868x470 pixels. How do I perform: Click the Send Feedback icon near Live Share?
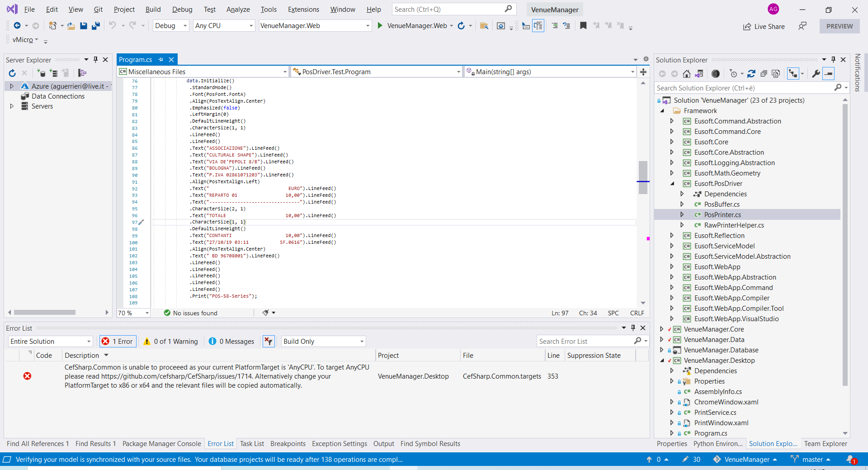pyautogui.click(x=802, y=26)
